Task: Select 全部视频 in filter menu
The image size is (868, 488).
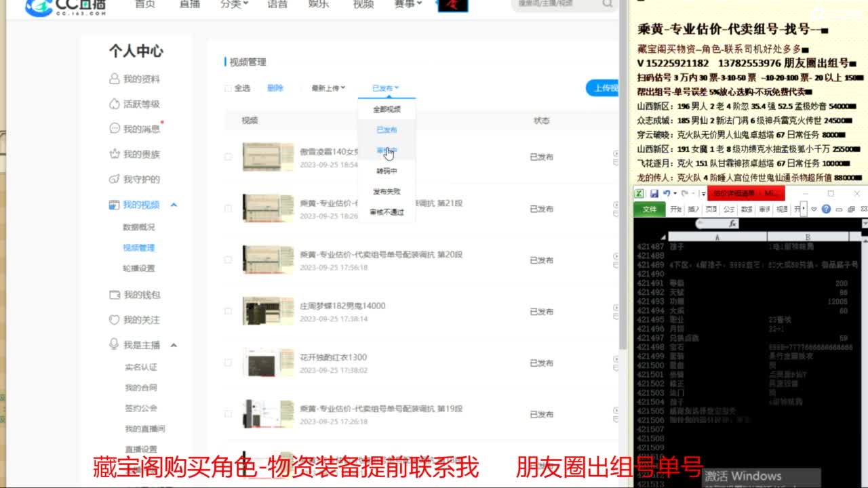Action: (x=387, y=109)
